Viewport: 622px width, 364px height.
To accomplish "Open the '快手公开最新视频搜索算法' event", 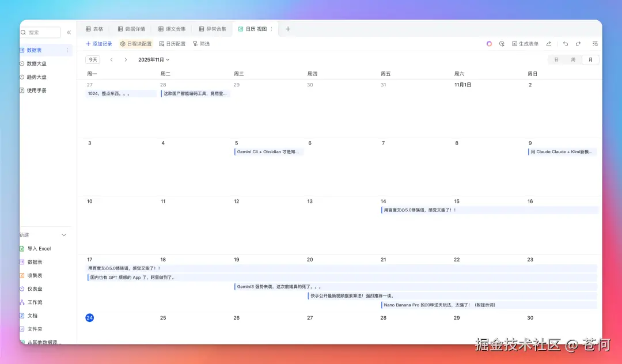I will point(453,296).
